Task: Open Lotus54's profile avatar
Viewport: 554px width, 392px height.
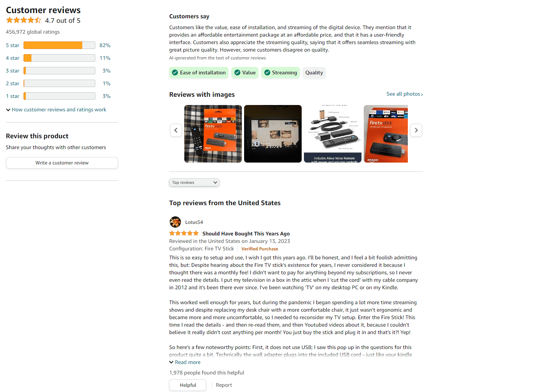Action: [x=175, y=222]
